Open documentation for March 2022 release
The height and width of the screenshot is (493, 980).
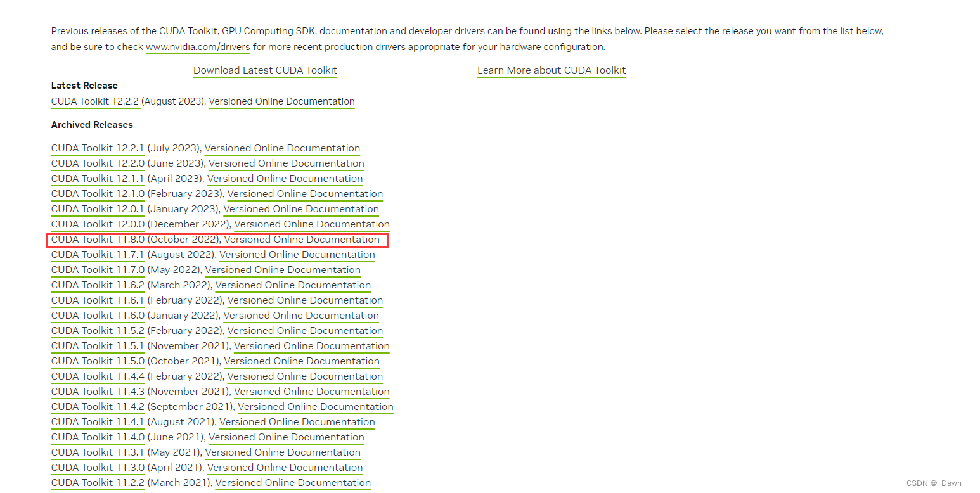click(293, 285)
